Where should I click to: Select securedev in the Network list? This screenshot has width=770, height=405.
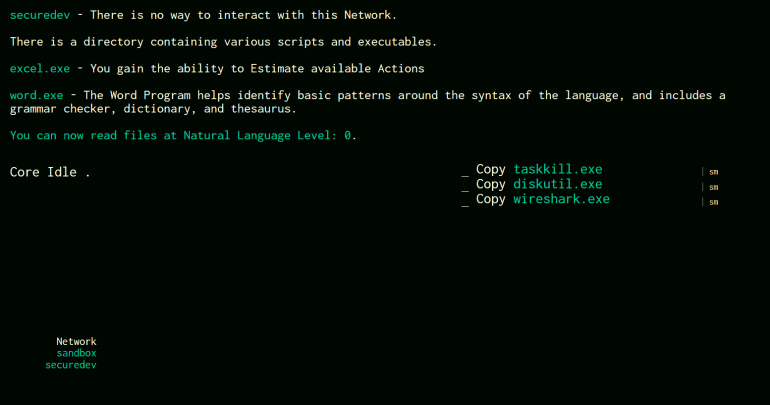pyautogui.click(x=71, y=365)
